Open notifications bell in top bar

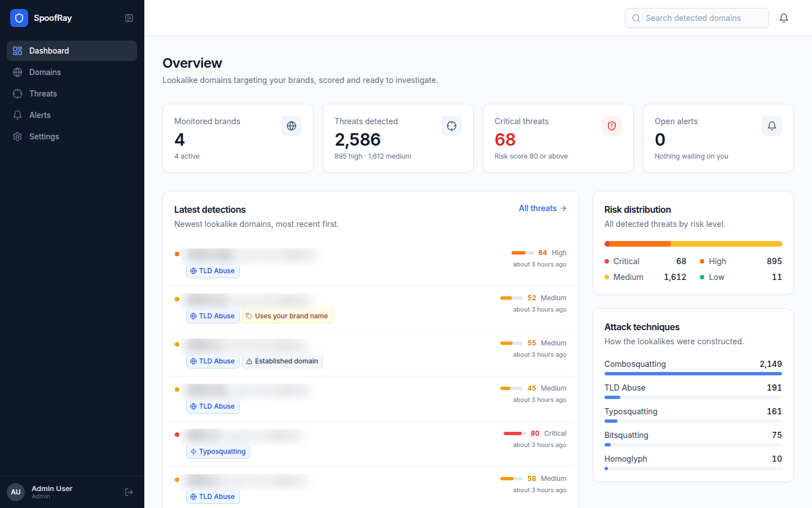click(784, 18)
